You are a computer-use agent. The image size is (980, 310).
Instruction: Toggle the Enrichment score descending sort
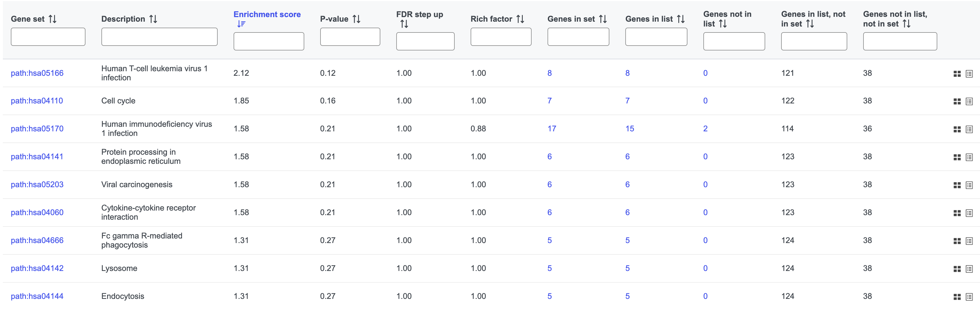point(241,24)
